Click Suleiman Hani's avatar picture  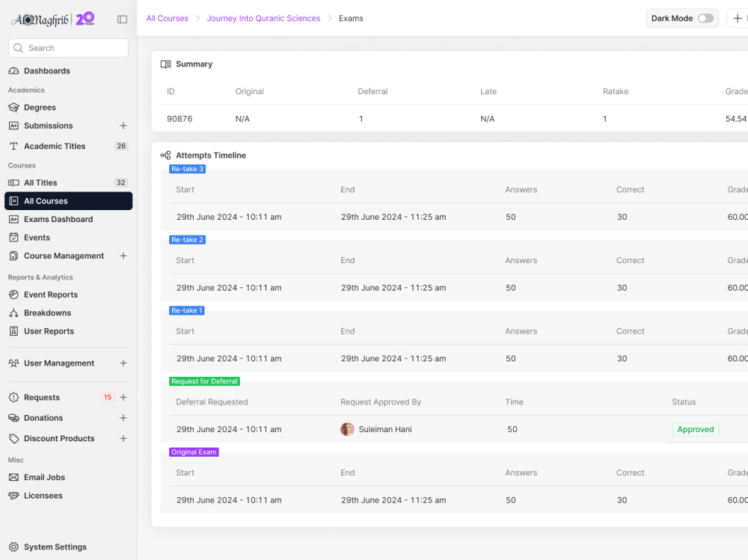point(347,429)
